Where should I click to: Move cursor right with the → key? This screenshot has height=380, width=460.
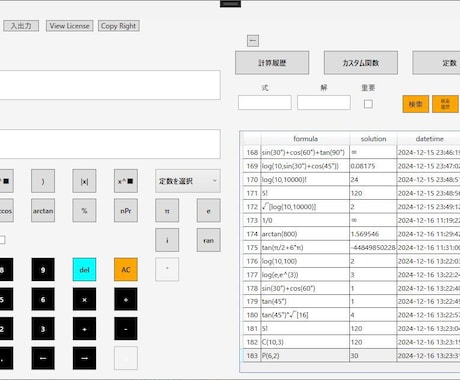coord(84,358)
